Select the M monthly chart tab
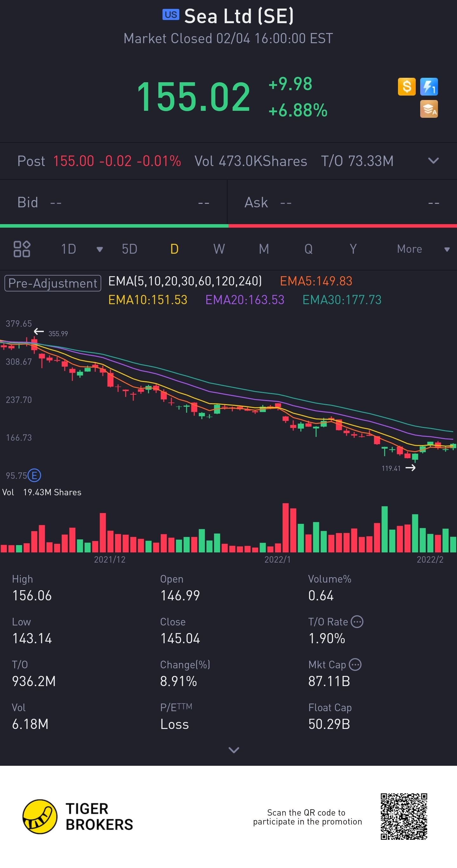The image size is (457, 868). 264,249
